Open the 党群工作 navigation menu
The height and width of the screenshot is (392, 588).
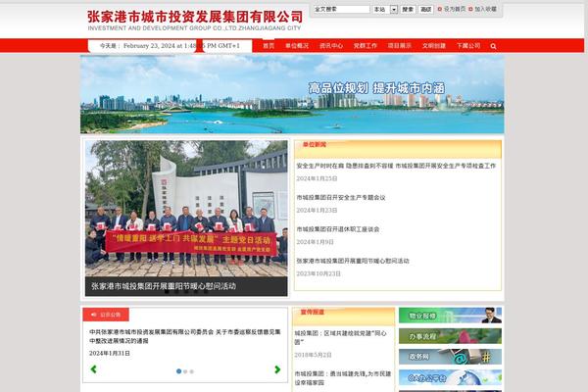click(366, 46)
